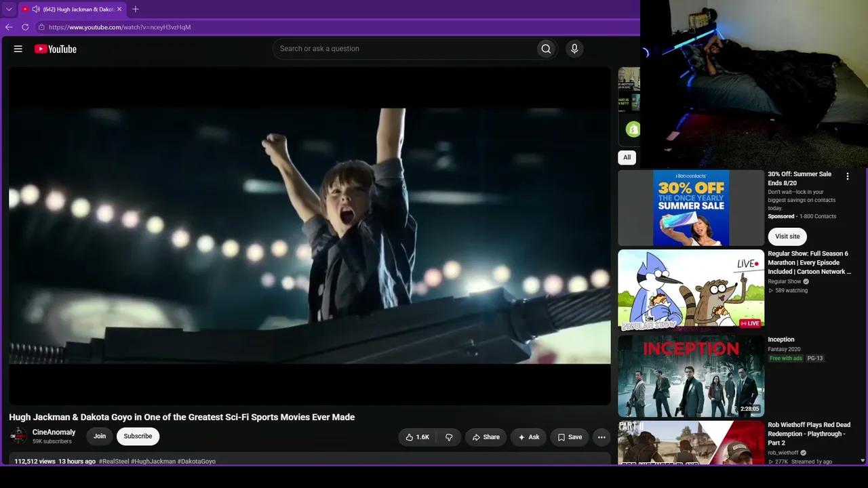
Task: Open the Red Dead Redemption playthrough thumbnail
Action: 691,443
